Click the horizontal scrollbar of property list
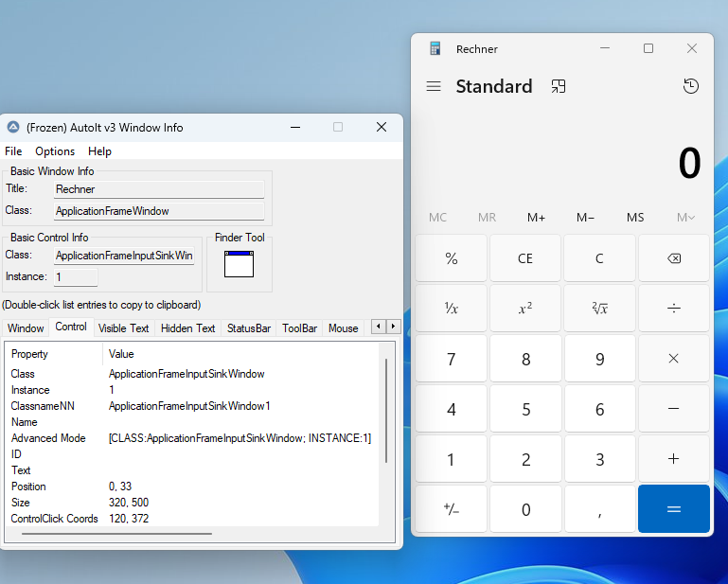The height and width of the screenshot is (584, 728). pos(116,534)
